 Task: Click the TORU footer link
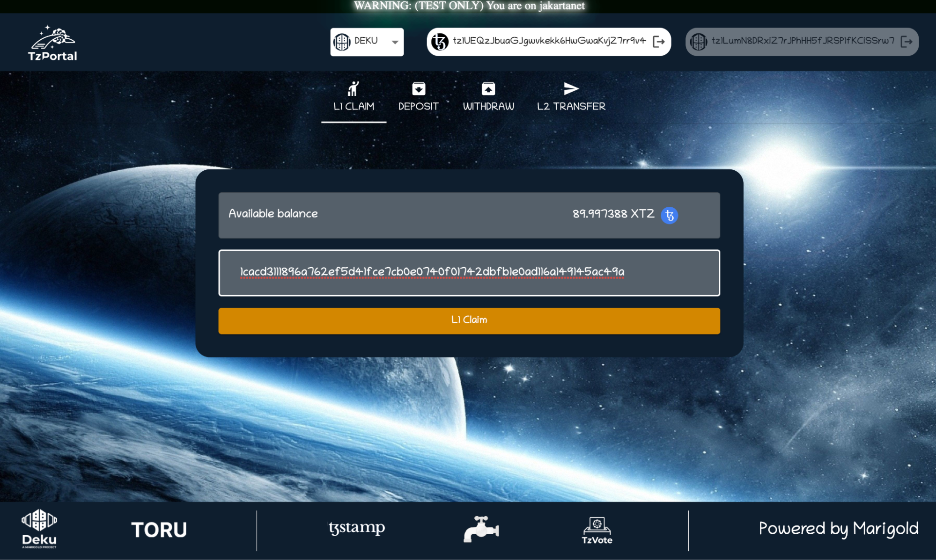pyautogui.click(x=159, y=530)
